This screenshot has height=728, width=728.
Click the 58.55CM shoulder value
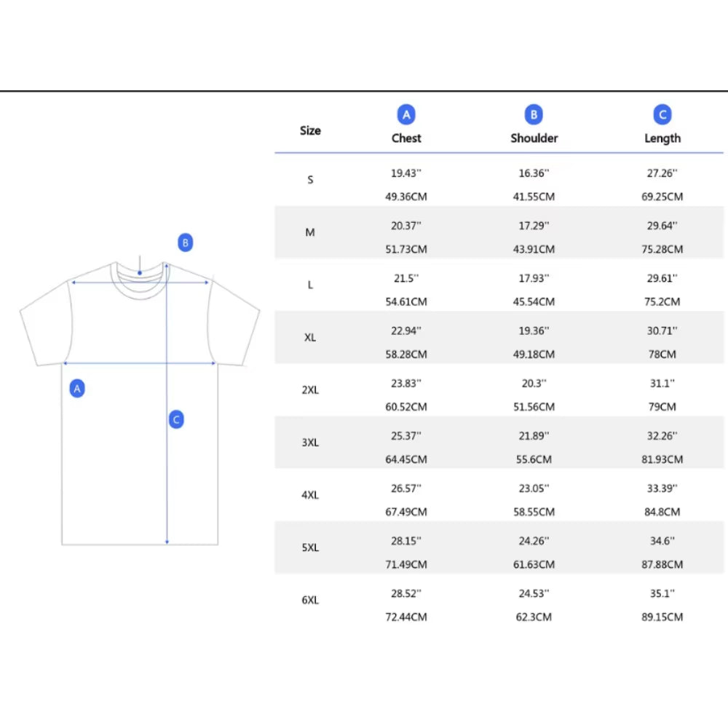click(534, 512)
